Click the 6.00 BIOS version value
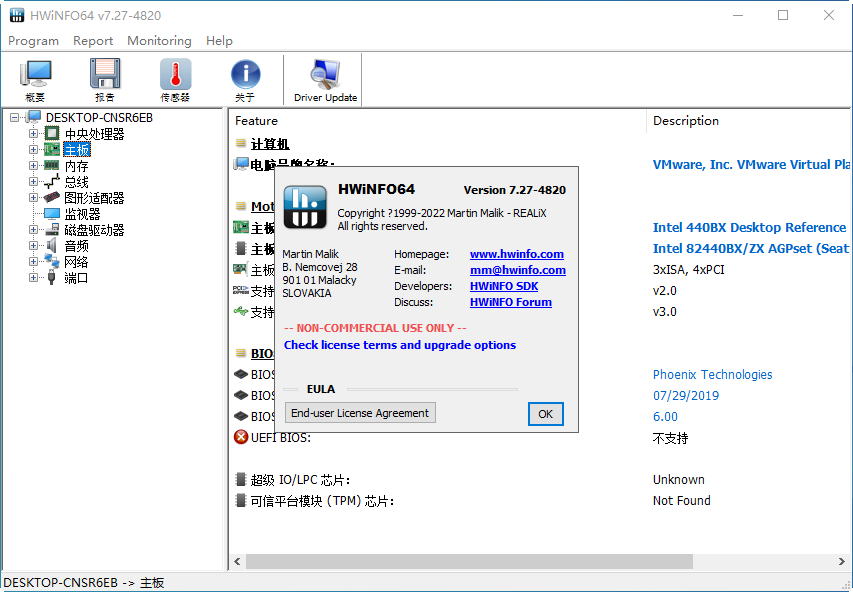 coord(665,417)
